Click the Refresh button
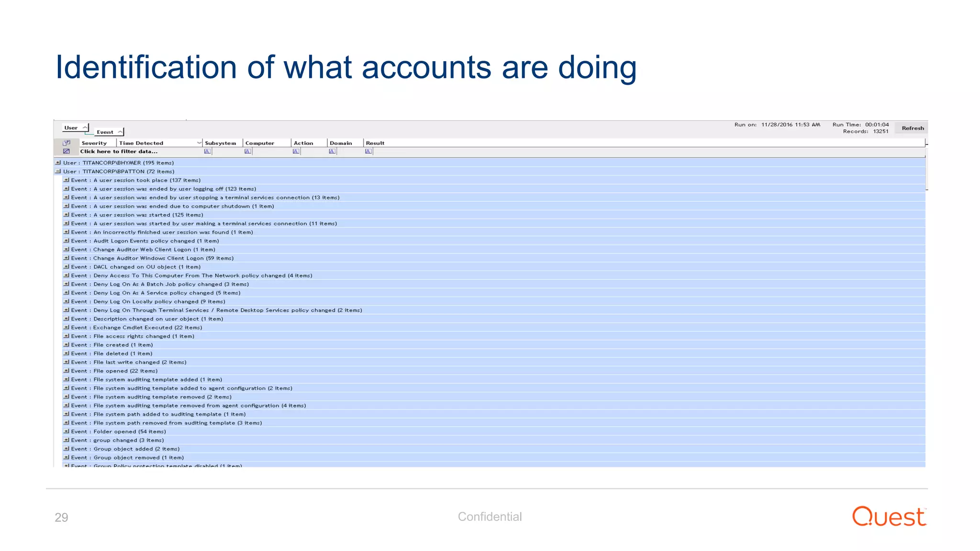980x551 pixels. [x=912, y=128]
